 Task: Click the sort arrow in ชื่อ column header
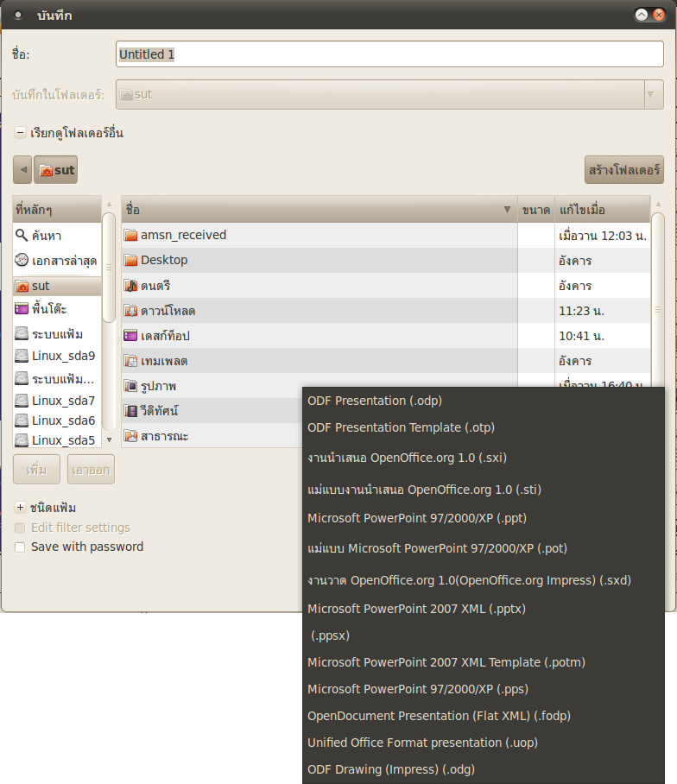pyautogui.click(x=507, y=210)
